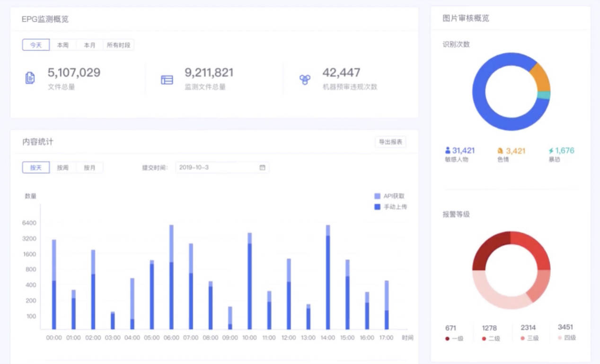Open the calendar icon in date field

[x=262, y=167]
